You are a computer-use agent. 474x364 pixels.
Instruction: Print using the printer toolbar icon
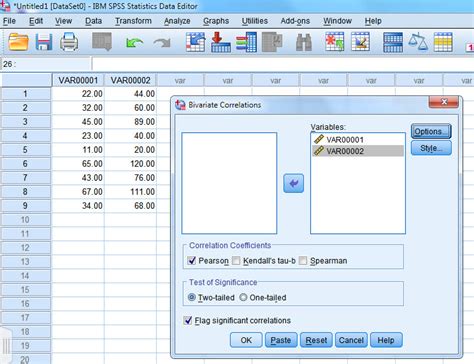point(69,42)
